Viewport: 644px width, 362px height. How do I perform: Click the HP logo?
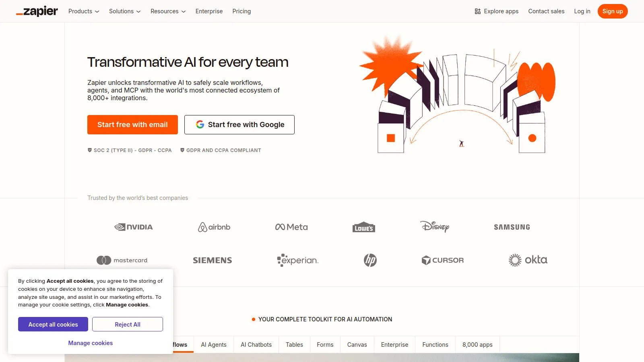pos(370,260)
